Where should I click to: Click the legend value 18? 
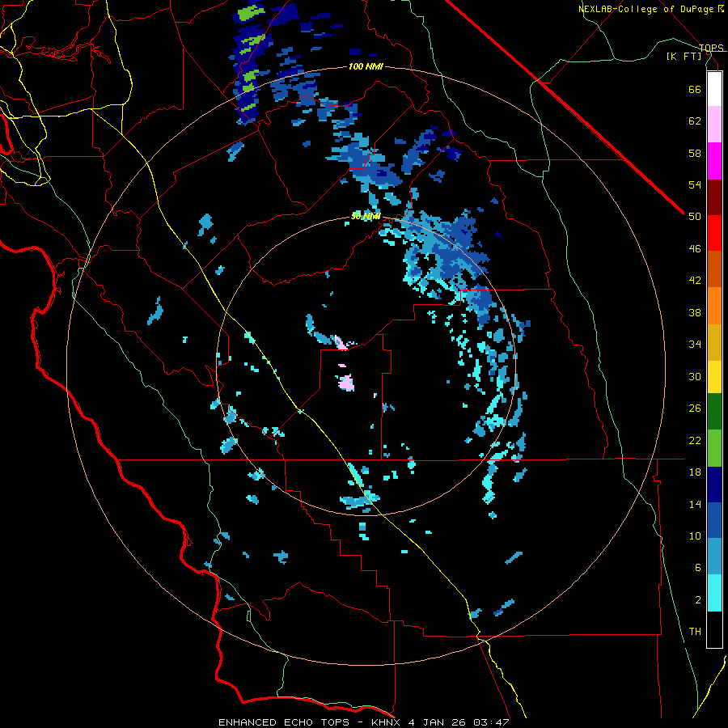695,472
